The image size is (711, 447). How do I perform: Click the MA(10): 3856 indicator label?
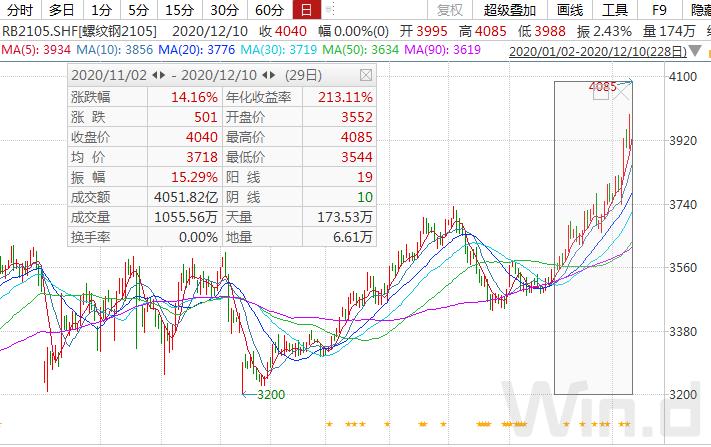point(114,49)
